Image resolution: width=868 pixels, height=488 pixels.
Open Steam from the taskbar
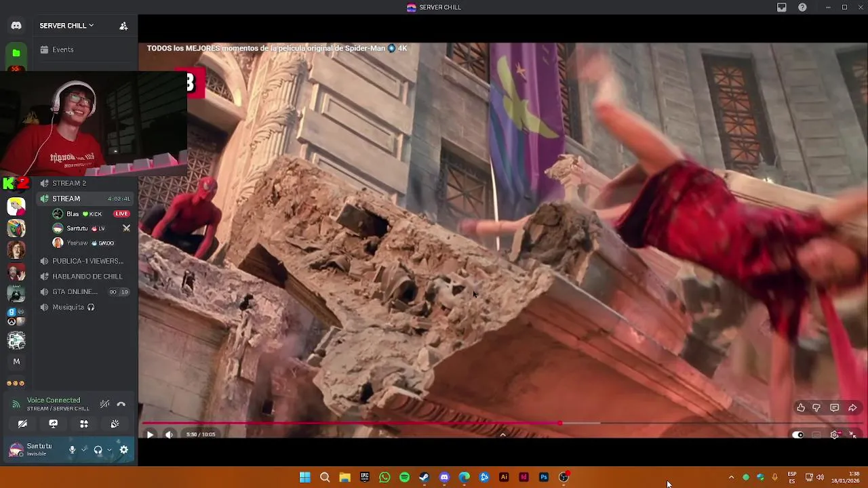425,477
